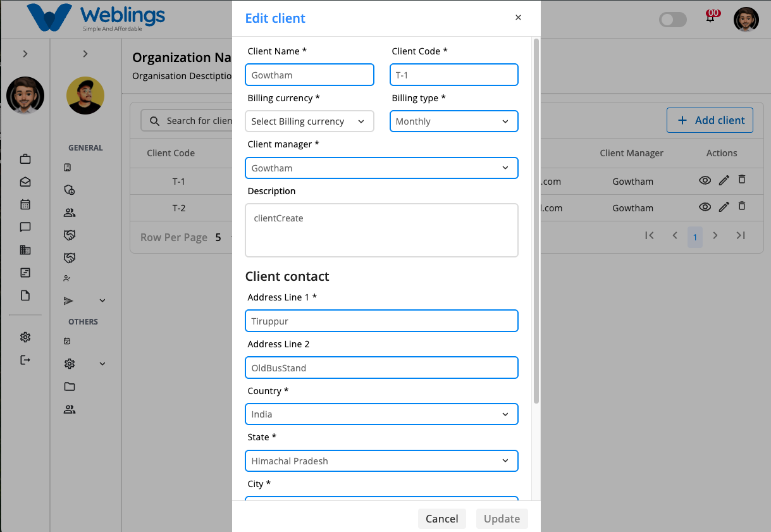Click the Address Line 1 field

click(x=382, y=321)
